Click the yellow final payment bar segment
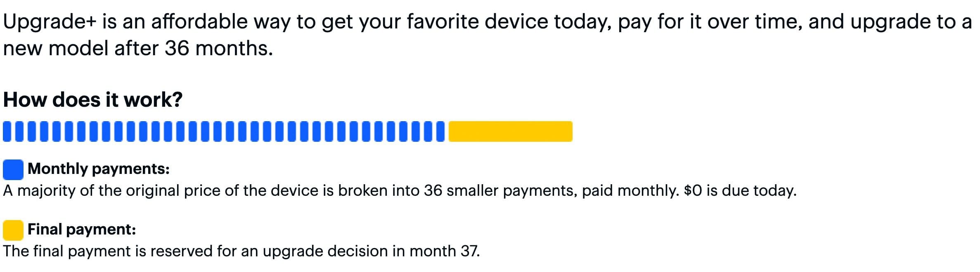Screen dimensions: 980x272 coord(511,131)
